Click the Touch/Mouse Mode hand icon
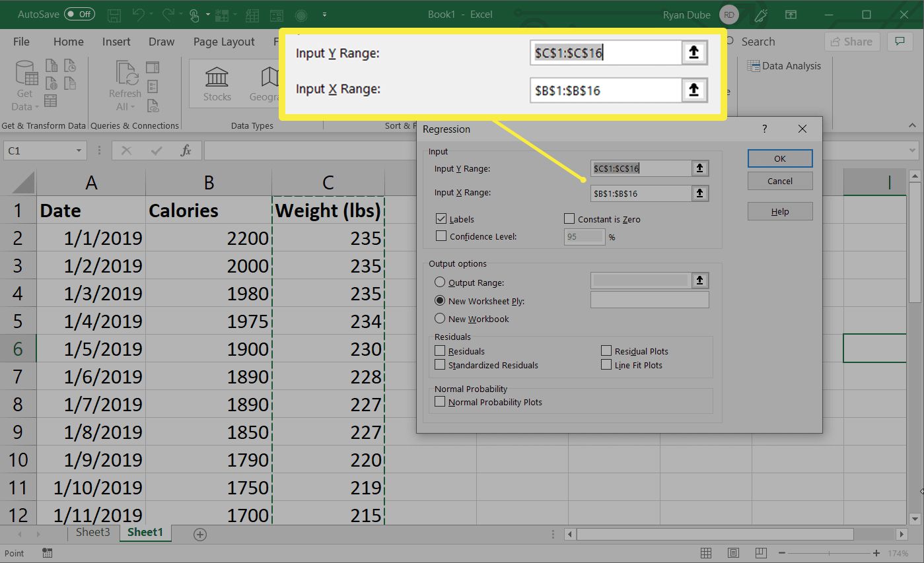 pos(194,15)
